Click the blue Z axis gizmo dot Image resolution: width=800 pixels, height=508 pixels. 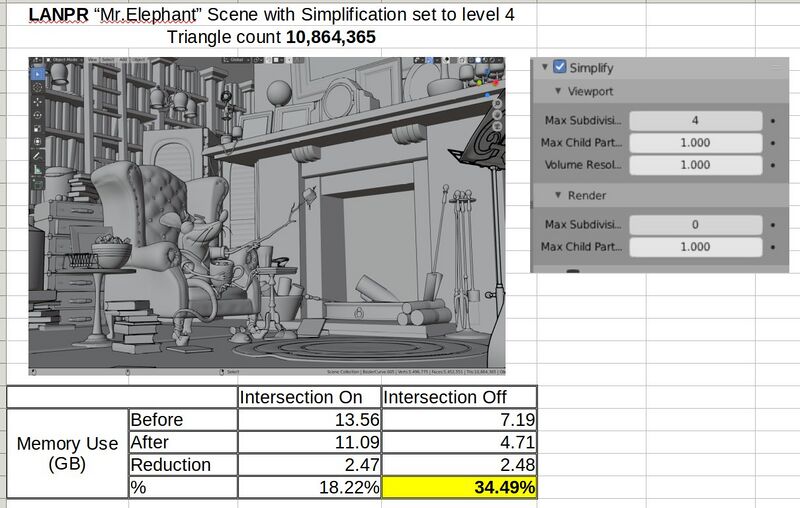[x=487, y=95]
